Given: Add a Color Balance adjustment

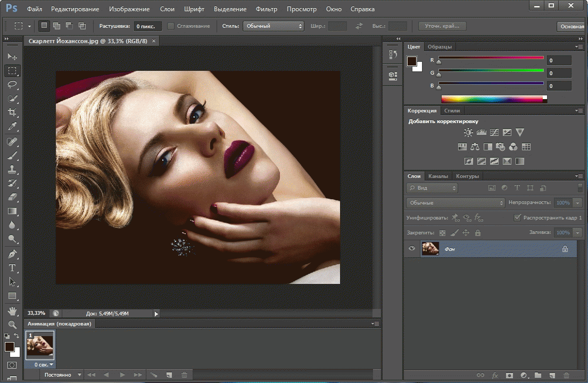Looking at the screenshot, I should [x=475, y=147].
